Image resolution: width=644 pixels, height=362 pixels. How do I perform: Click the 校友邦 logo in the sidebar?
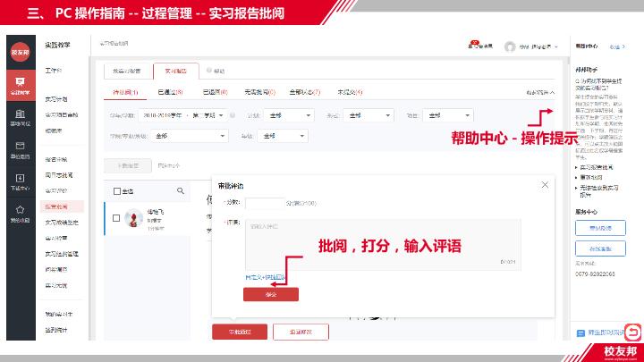[19, 52]
